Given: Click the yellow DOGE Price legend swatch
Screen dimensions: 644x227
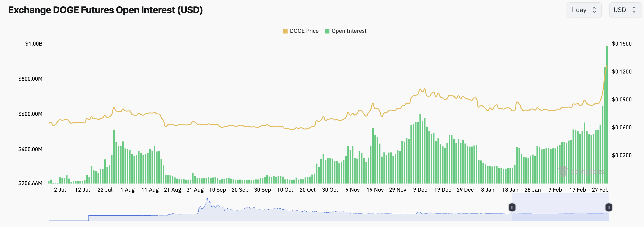Looking at the screenshot, I should click(285, 31).
